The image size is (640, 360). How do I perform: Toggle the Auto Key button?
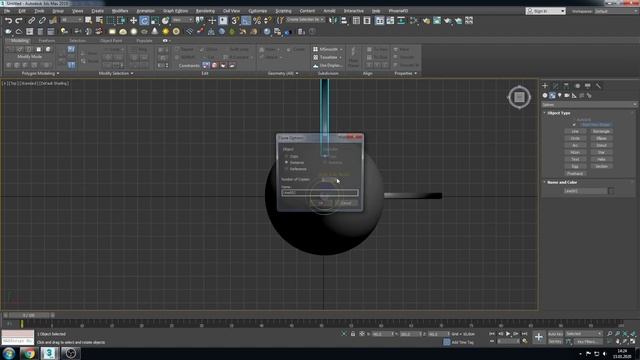pyautogui.click(x=555, y=334)
